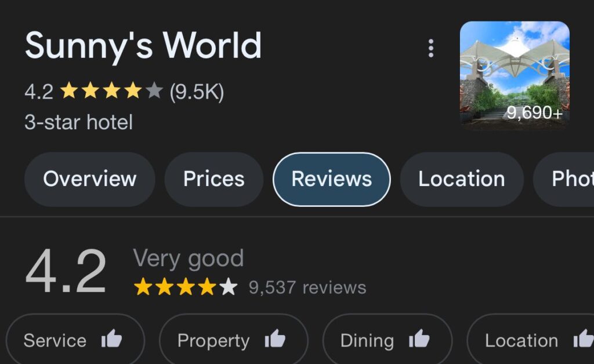The width and height of the screenshot is (594, 364).
Task: Click the Sunny's World hotel title
Action: 143,46
